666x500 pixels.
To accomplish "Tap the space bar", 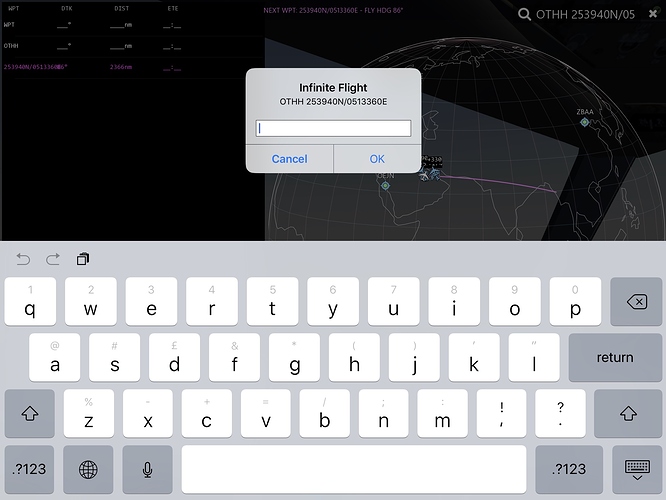I will pos(354,469).
